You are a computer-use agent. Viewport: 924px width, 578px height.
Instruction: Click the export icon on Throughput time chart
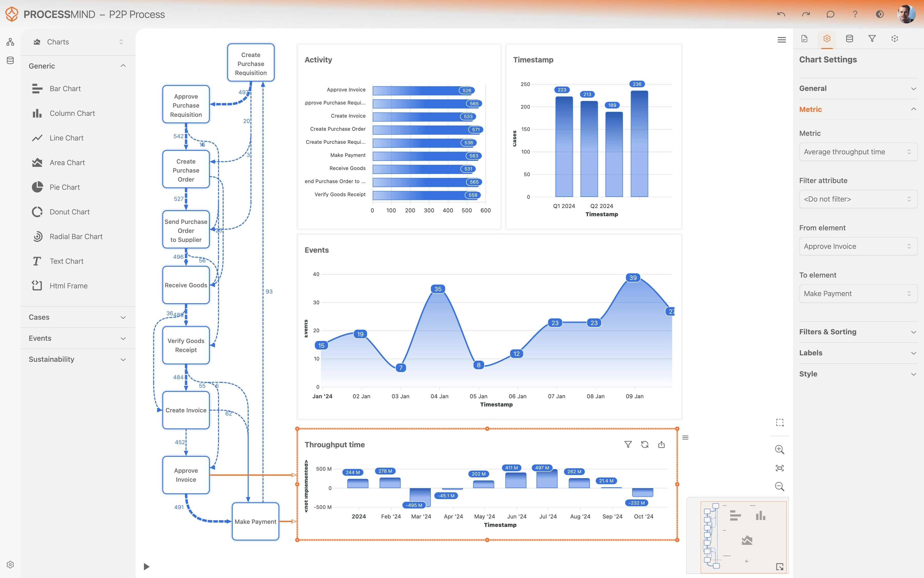click(x=661, y=444)
